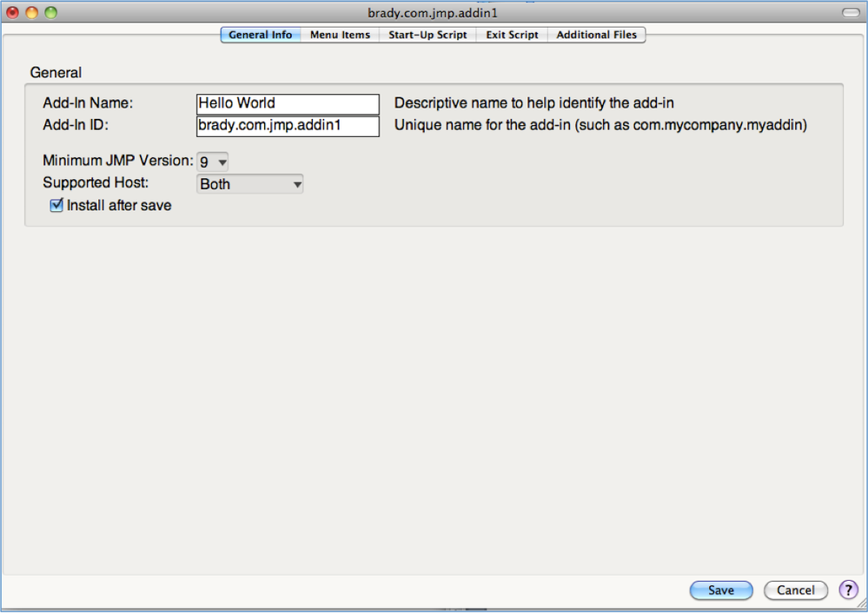The height and width of the screenshot is (613, 868).
Task: Click the 'Add-In Name:' label
Action: [x=88, y=103]
